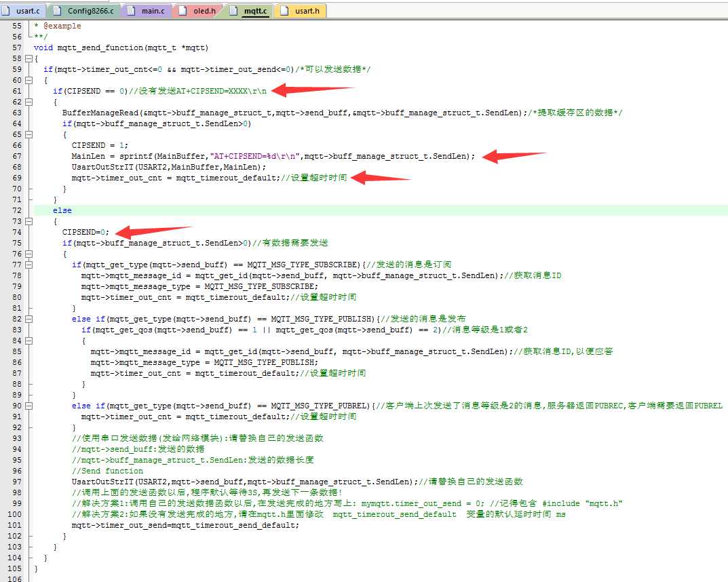This screenshot has width=728, height=582.
Task: Collapse the function body fold at line 58
Action: pos(28,58)
